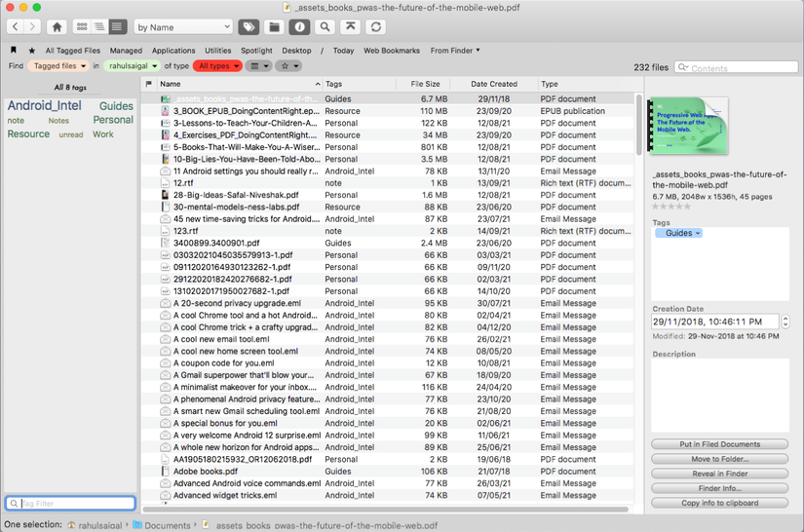Toggle the info inspector button

[x=299, y=26]
